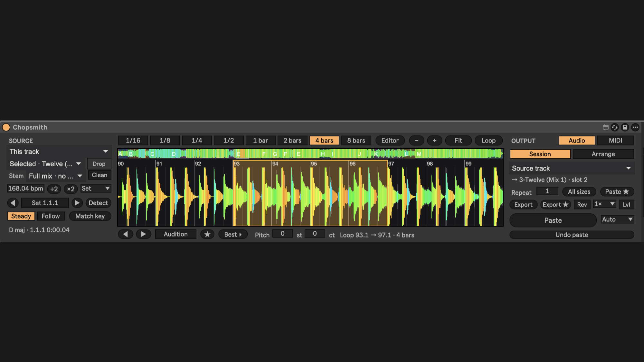Select the 1/4 slice size
This screenshot has height=362, width=644.
(x=197, y=141)
